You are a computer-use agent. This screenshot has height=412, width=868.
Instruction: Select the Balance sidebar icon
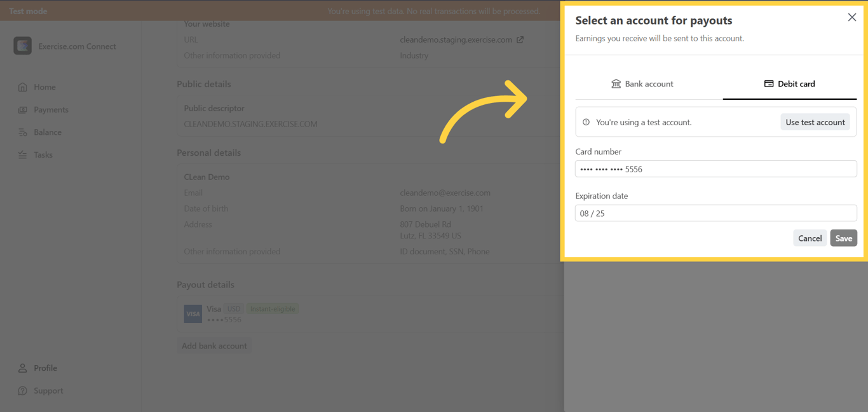(24, 132)
